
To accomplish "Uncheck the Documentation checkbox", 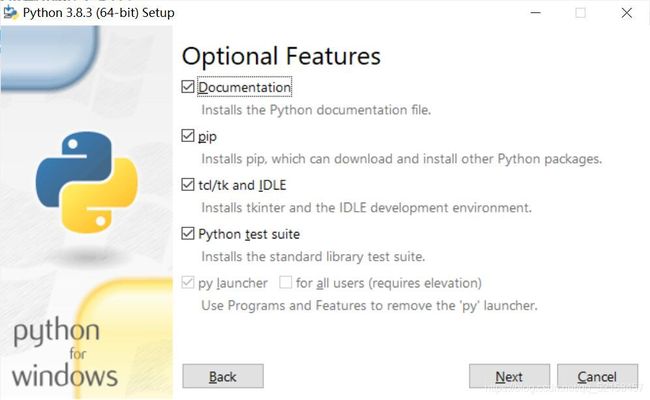I will 188,87.
